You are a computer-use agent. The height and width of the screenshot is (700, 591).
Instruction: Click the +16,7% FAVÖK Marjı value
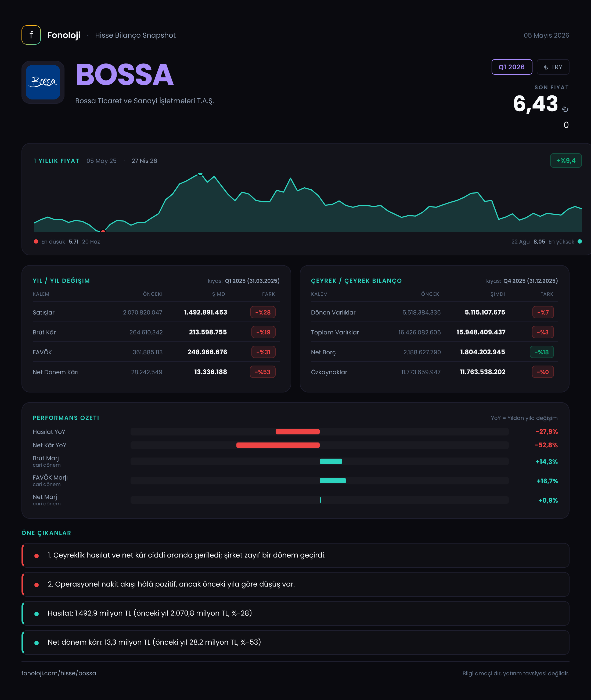pyautogui.click(x=547, y=481)
